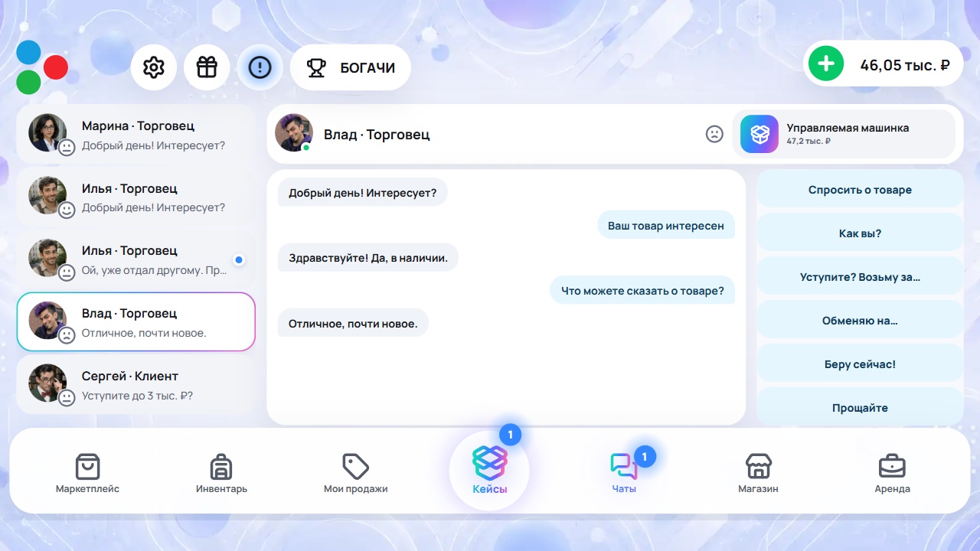The width and height of the screenshot is (980, 551).
Task: Select the Влад · Торговец chat row
Action: 136,322
